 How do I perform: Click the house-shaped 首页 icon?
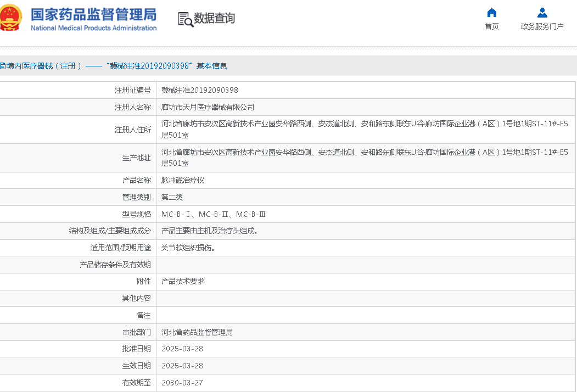click(x=491, y=13)
